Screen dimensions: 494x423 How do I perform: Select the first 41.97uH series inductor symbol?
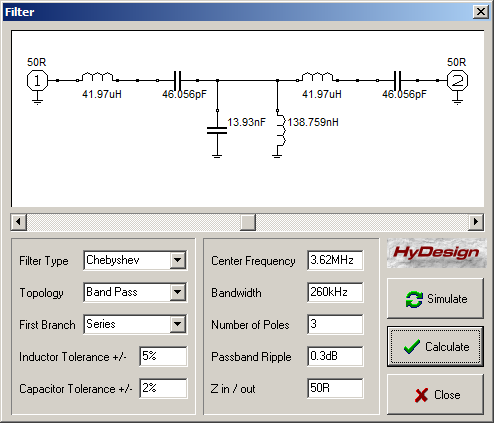[97, 77]
